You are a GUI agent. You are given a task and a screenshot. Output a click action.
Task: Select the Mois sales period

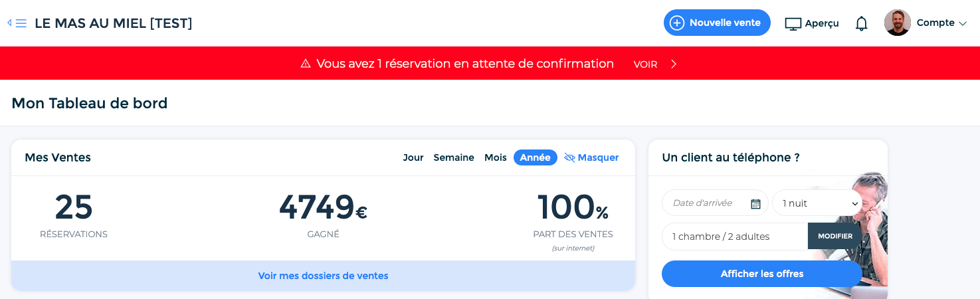[x=496, y=157]
